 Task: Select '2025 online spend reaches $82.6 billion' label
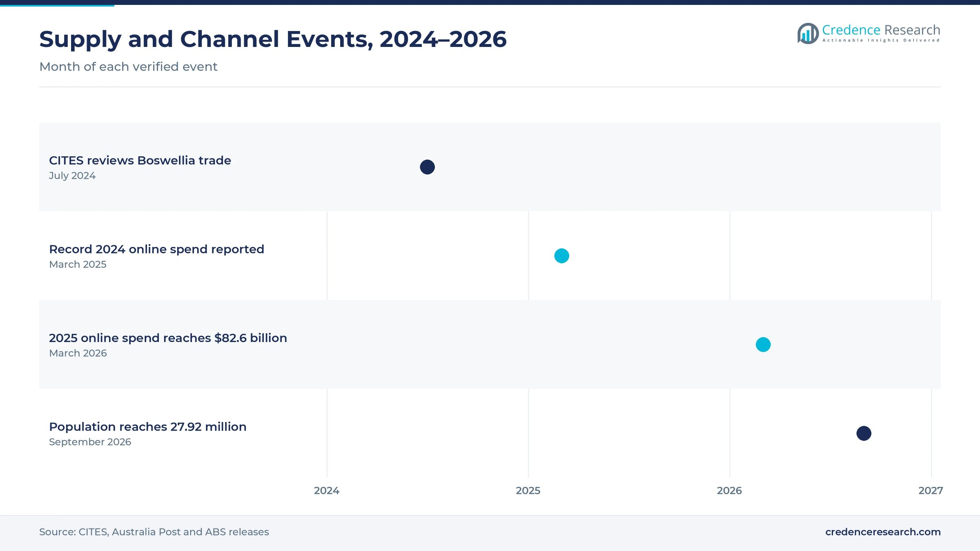(168, 338)
